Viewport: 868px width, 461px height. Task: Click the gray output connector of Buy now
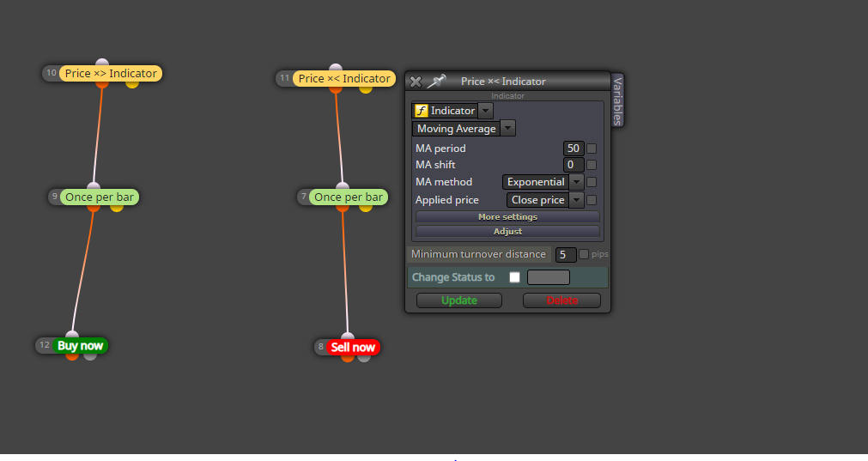click(x=89, y=356)
